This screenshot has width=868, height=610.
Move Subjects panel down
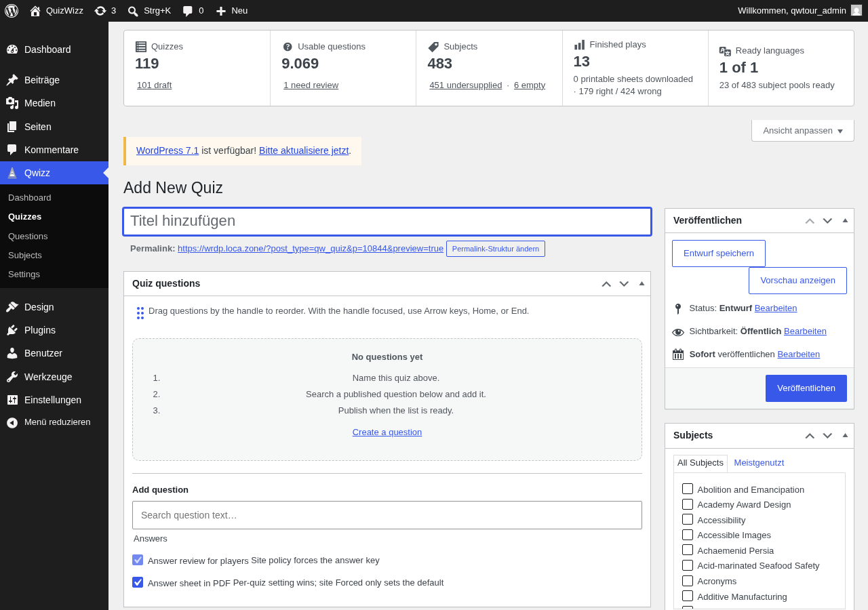827,436
